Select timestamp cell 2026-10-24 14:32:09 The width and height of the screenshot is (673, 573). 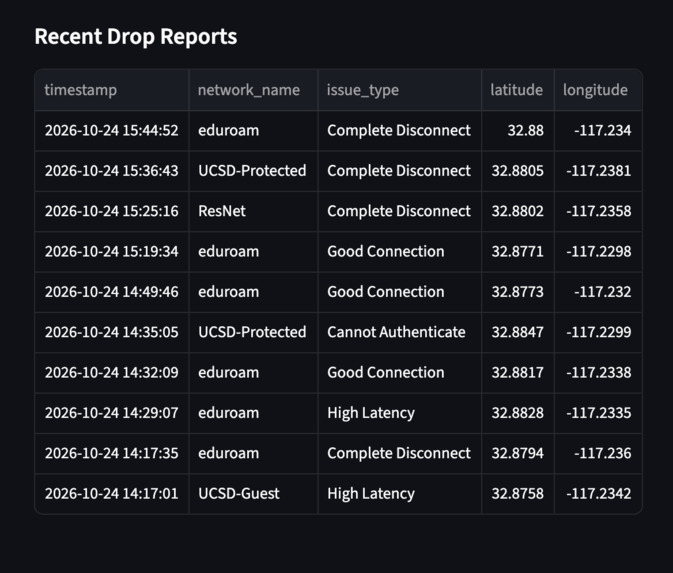[x=112, y=373]
